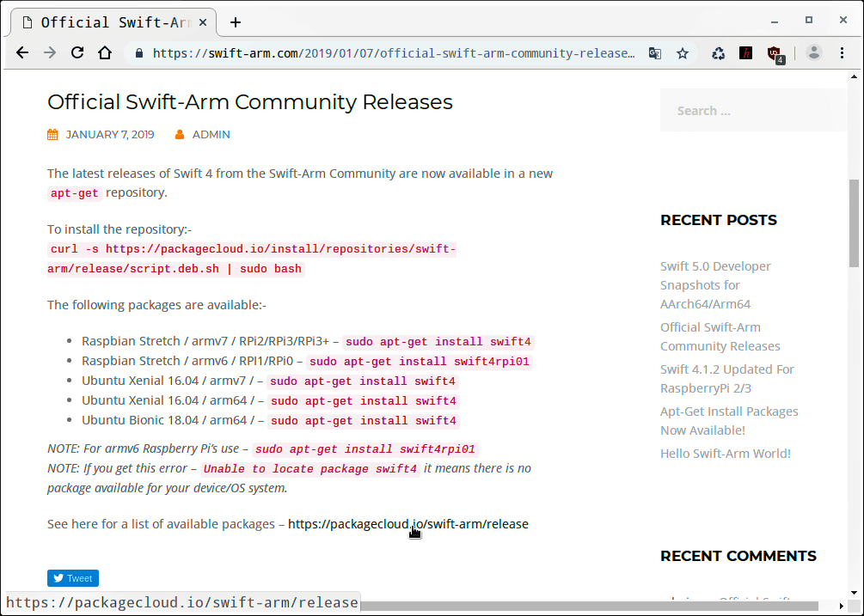The height and width of the screenshot is (616, 864).
Task: Click the RECENT COMMENTS heading
Action: tap(738, 556)
